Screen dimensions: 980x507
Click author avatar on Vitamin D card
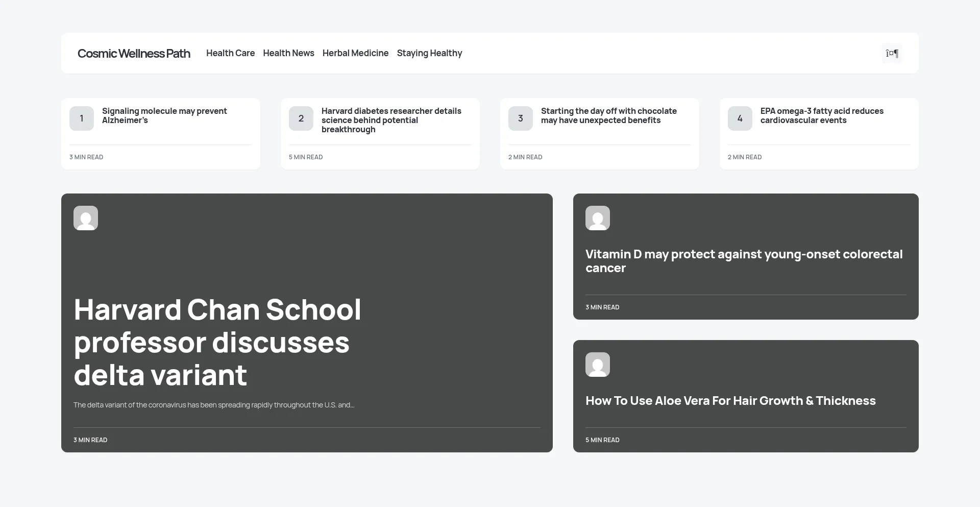(x=597, y=218)
